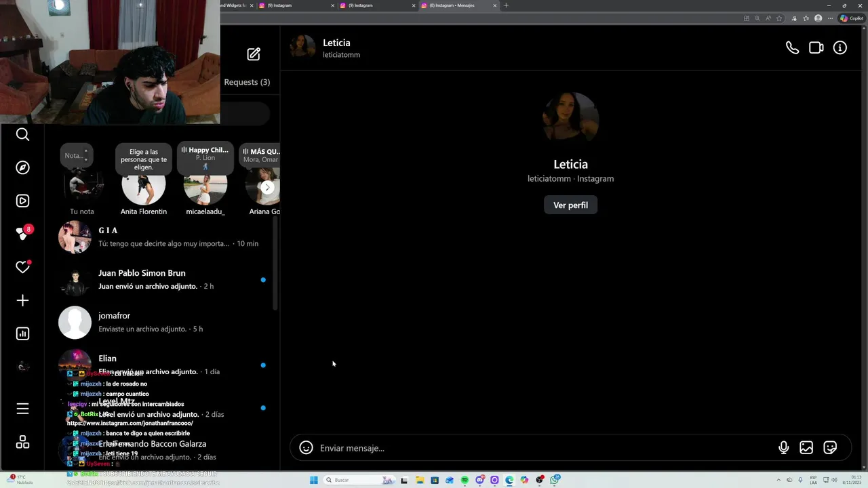Start an audio call with Leticia

[792, 48]
